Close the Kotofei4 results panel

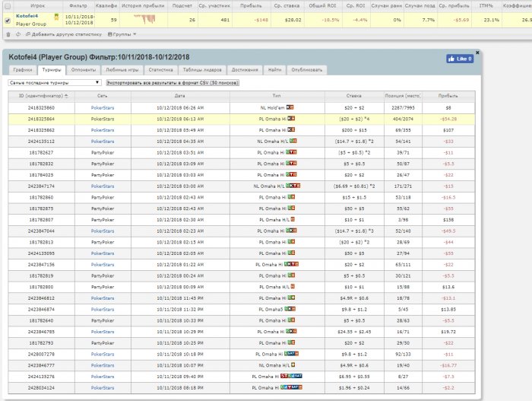[x=477, y=53]
